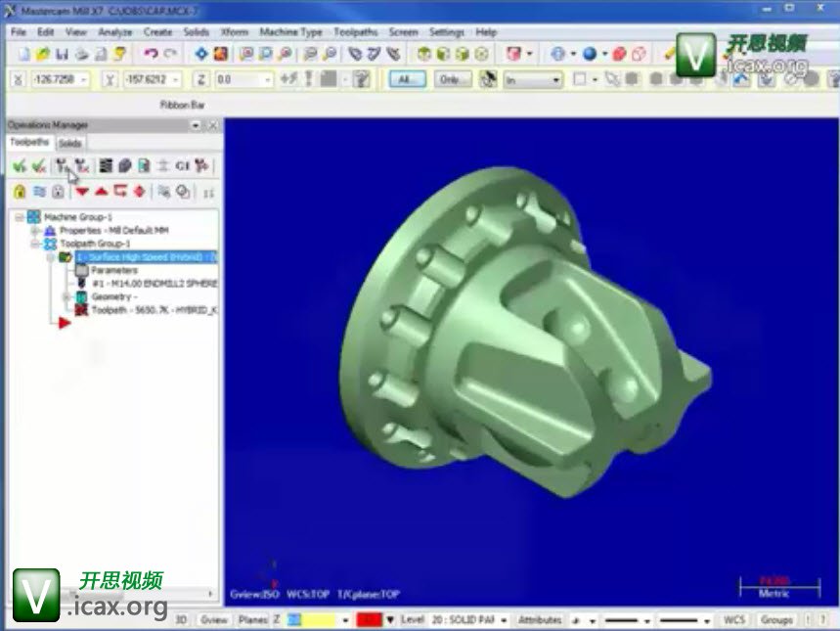Click the WCS status bar button
Image resolution: width=840 pixels, height=631 pixels.
coord(734,619)
